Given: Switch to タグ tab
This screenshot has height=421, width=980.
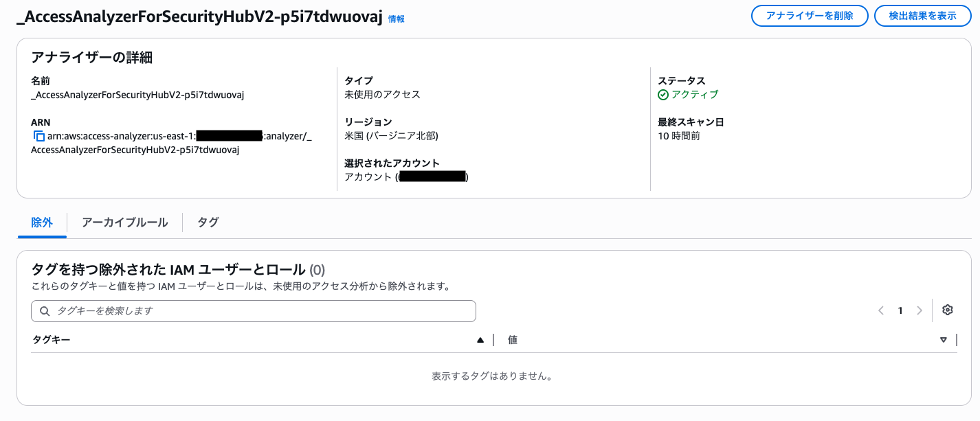Looking at the screenshot, I should coord(208,223).
